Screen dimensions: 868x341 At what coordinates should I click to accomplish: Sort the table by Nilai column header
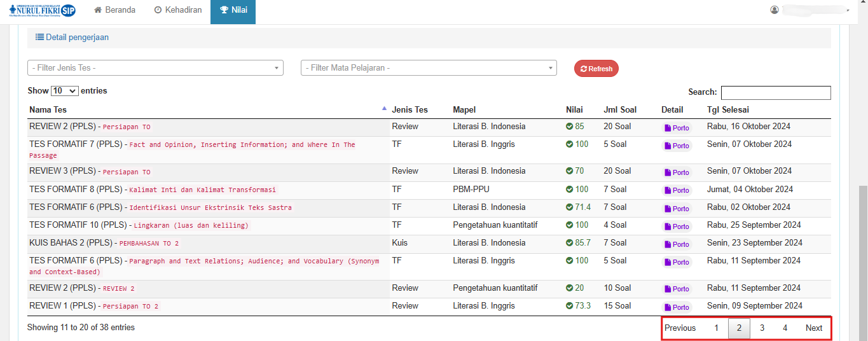click(x=574, y=109)
